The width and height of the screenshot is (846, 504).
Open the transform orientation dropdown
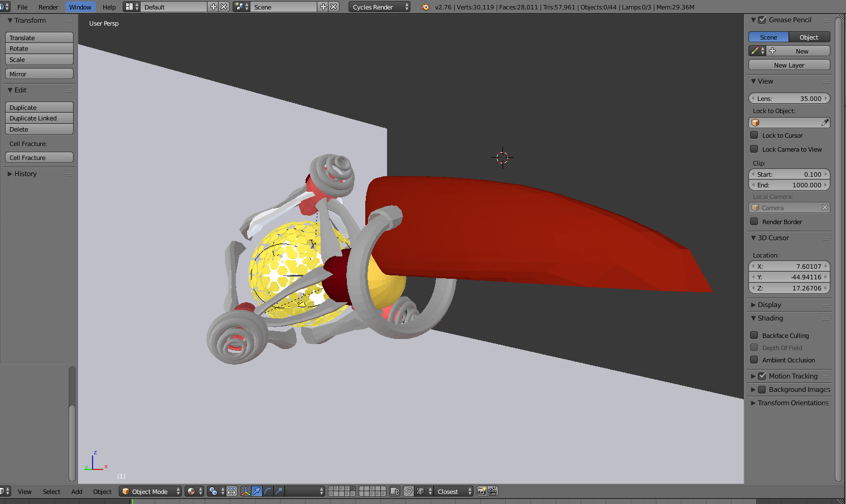tap(305, 491)
